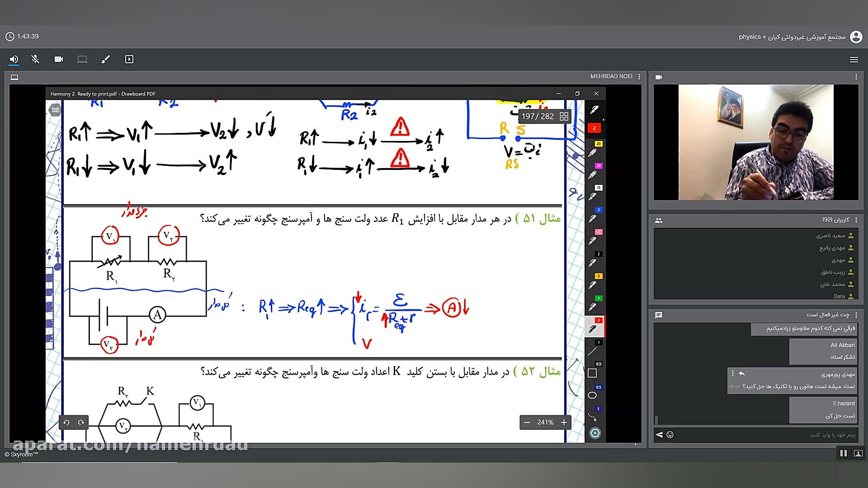Open the users panel options menu
Screen dimensions: 868x488
(856, 220)
